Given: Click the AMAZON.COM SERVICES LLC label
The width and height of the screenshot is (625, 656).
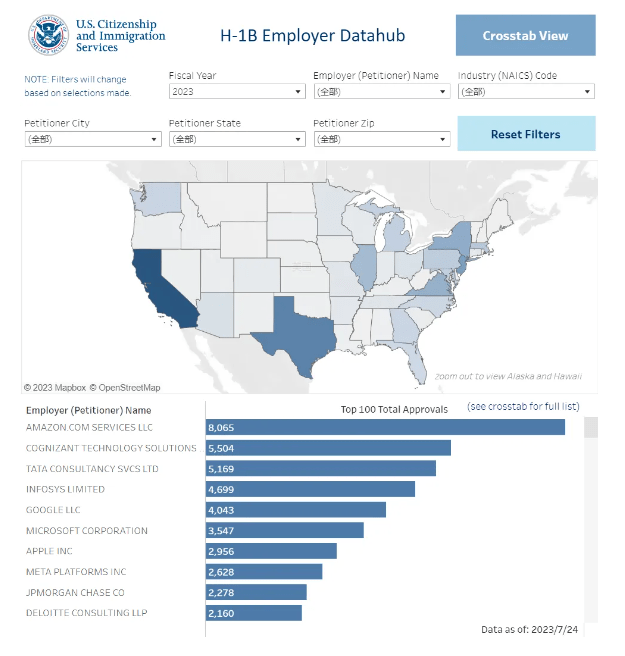Looking at the screenshot, I should coord(89,427).
